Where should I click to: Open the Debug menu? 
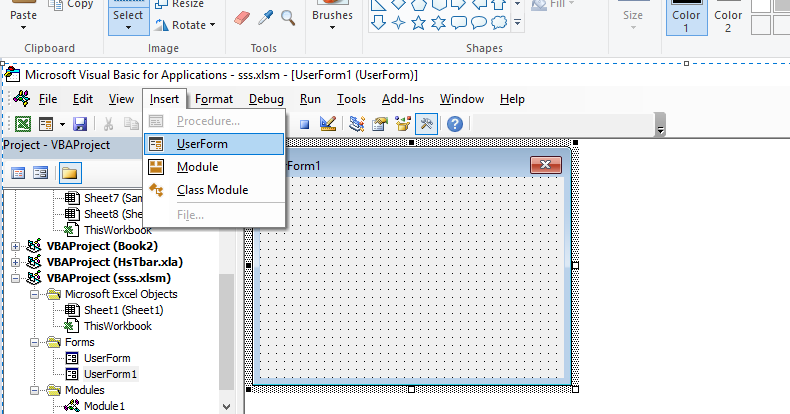266,99
